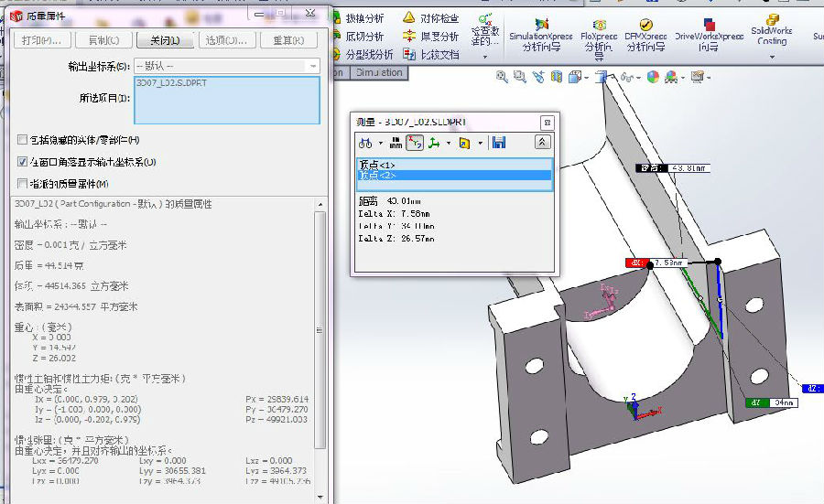The width and height of the screenshot is (824, 504).
Task: Switch to the Simulation tab
Action: click(x=379, y=72)
